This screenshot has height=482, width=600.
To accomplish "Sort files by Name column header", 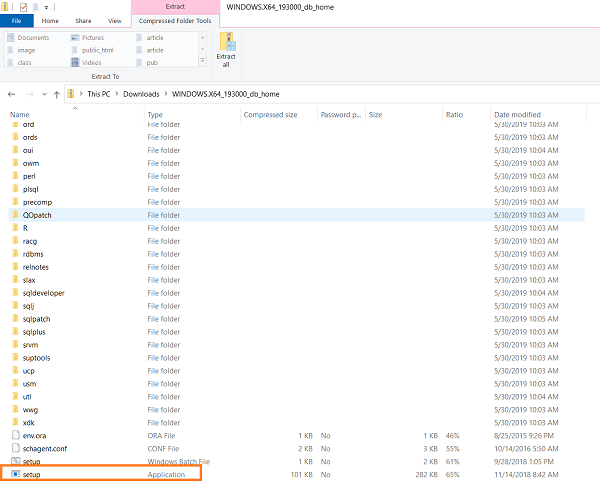I will coord(76,114).
